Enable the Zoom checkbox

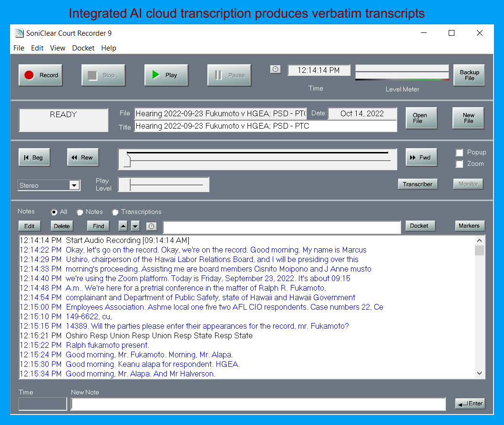click(459, 164)
